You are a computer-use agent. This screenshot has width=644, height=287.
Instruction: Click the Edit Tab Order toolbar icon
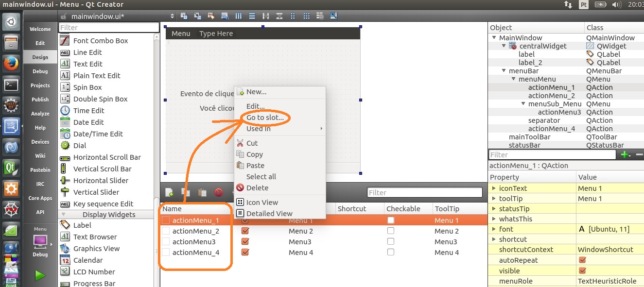tap(225, 16)
